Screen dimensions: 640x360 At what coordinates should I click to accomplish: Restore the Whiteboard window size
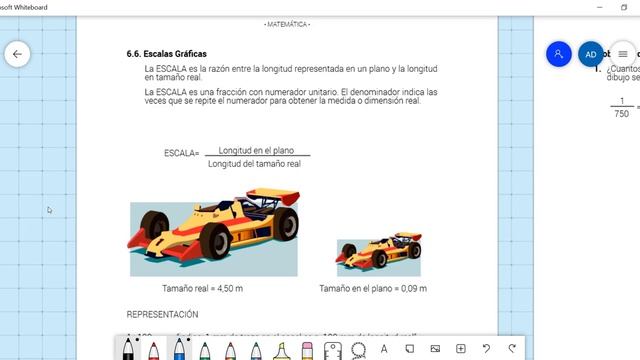tap(624, 7)
